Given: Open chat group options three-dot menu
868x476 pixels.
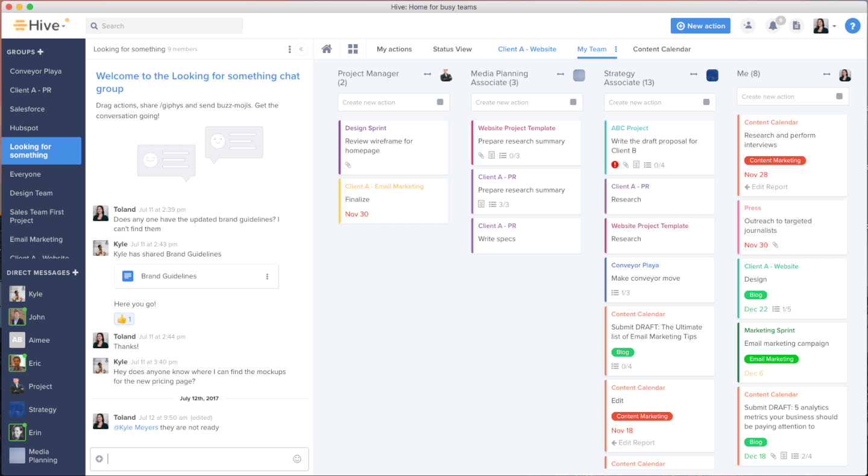Looking at the screenshot, I should (289, 49).
